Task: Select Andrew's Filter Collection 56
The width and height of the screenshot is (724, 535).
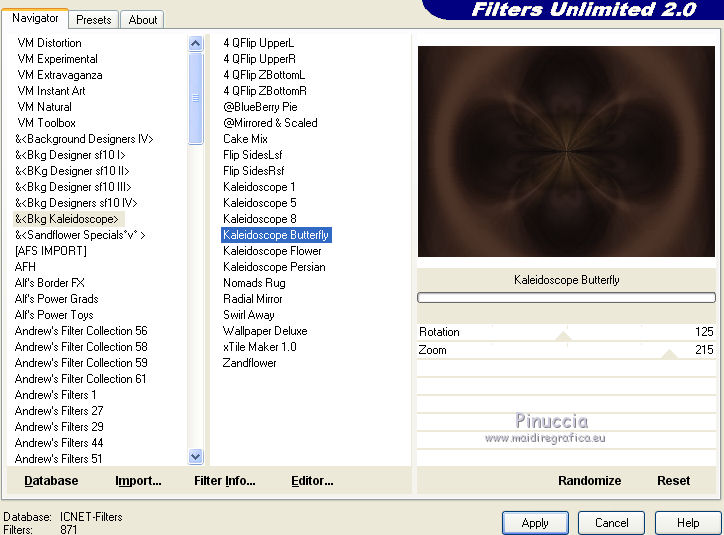Action: click(x=81, y=331)
